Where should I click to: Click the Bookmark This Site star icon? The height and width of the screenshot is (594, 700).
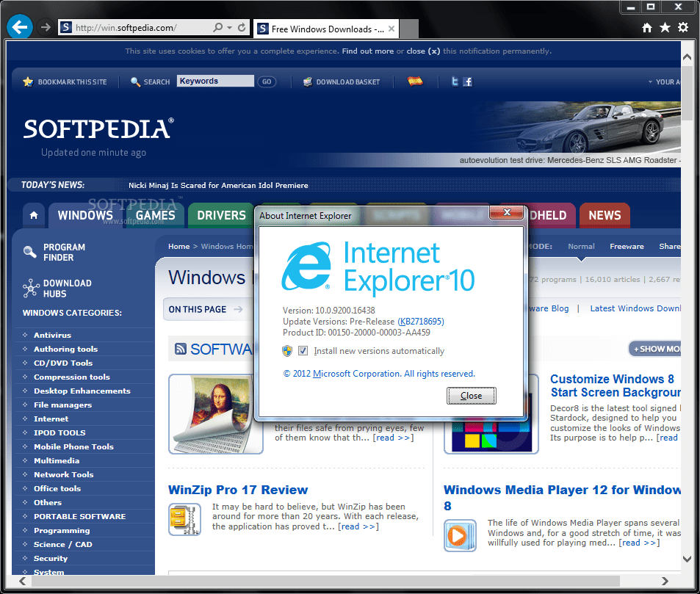pos(28,82)
